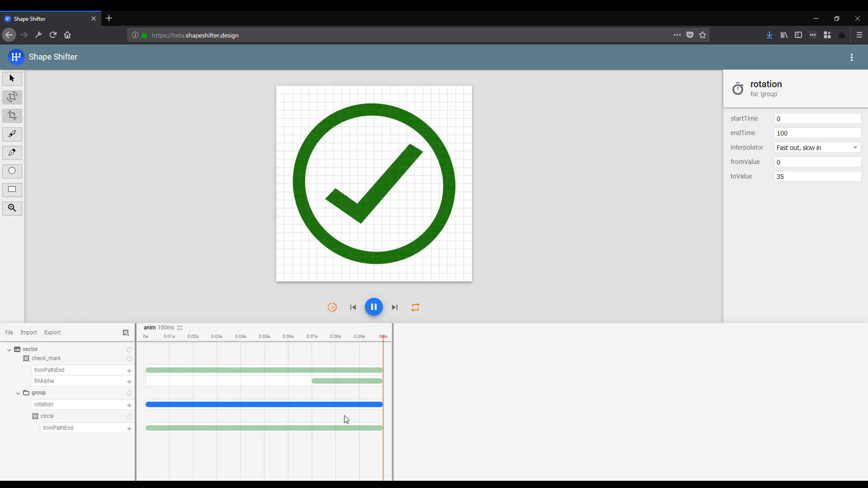Open the File menu
This screenshot has width=868, height=488.
pos(9,332)
